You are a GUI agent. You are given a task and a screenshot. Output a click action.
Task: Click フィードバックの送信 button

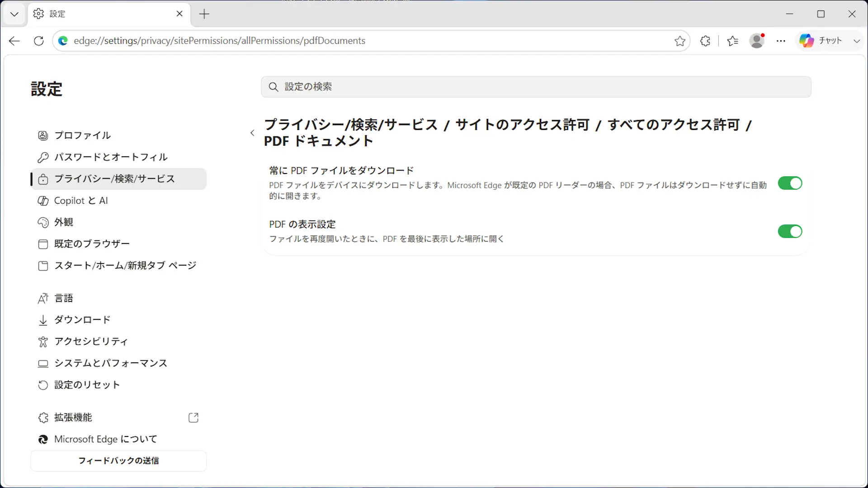[x=118, y=460]
